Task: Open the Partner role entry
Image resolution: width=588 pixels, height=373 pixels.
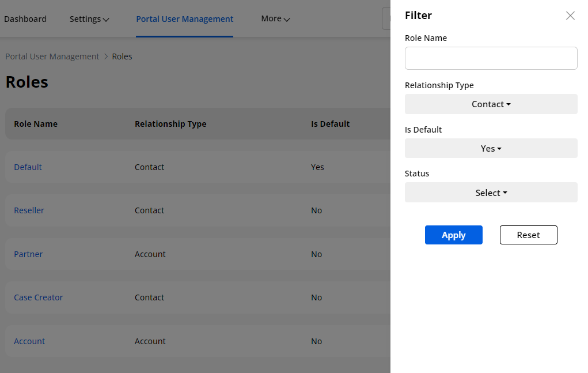Action: (x=28, y=254)
